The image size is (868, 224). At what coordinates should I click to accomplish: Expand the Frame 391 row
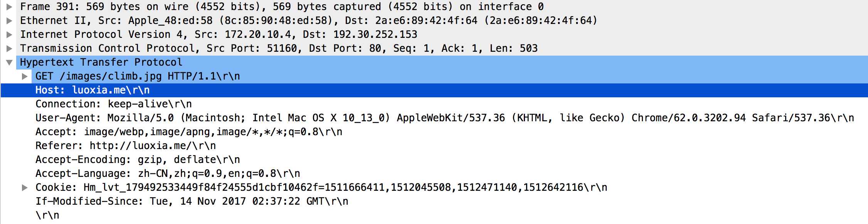9,7
